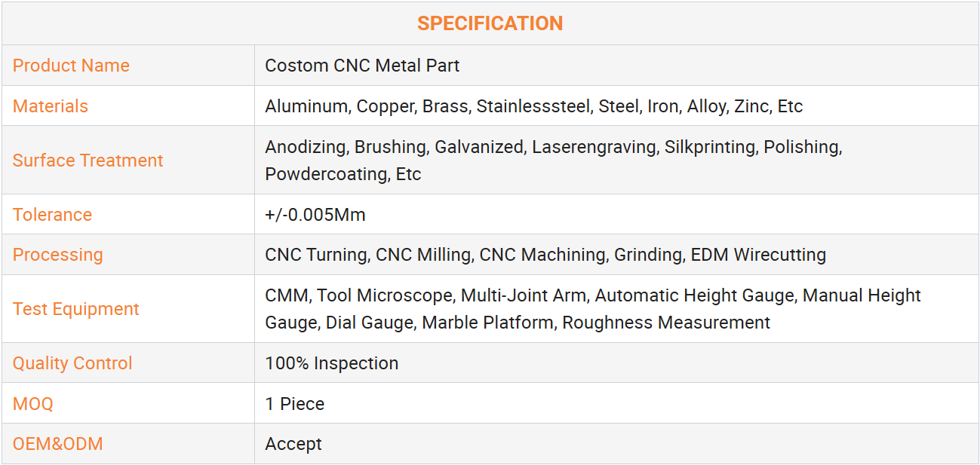Click the 1 Piece MOQ value
980x465 pixels.
[x=294, y=404]
